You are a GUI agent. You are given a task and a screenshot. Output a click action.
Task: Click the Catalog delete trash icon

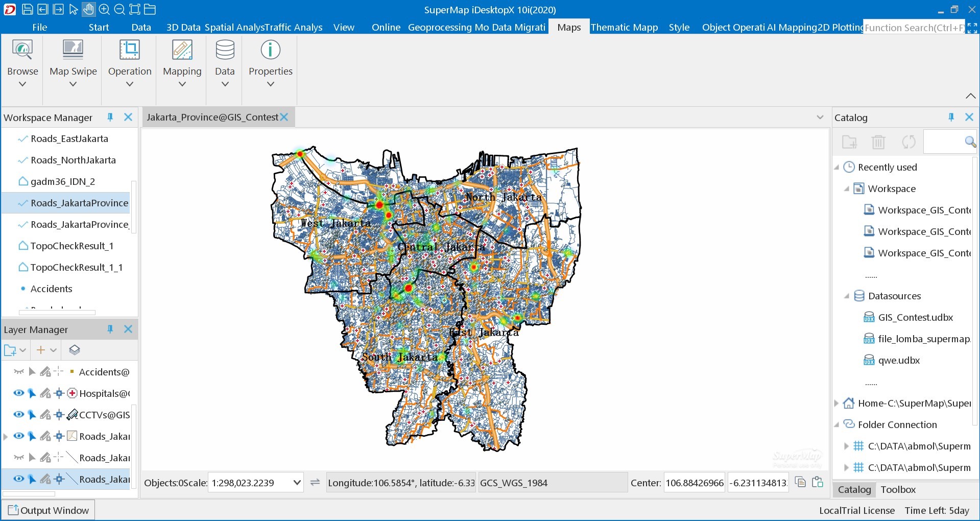click(x=878, y=142)
